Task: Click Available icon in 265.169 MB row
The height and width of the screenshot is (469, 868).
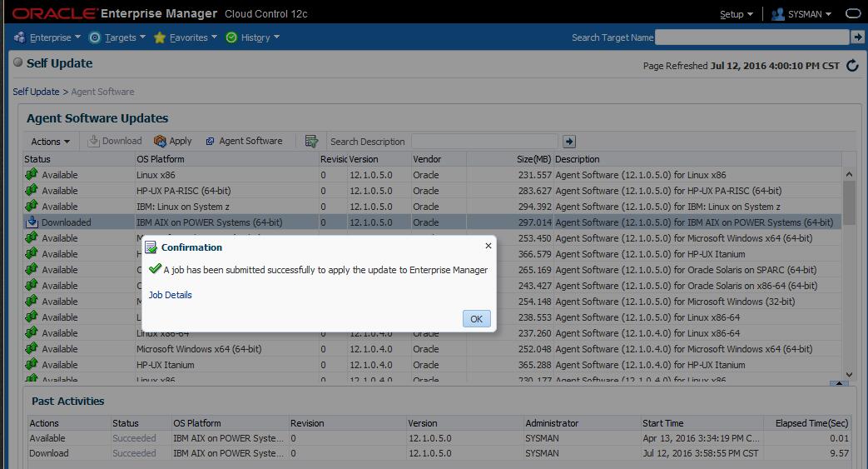Action: 32,269
